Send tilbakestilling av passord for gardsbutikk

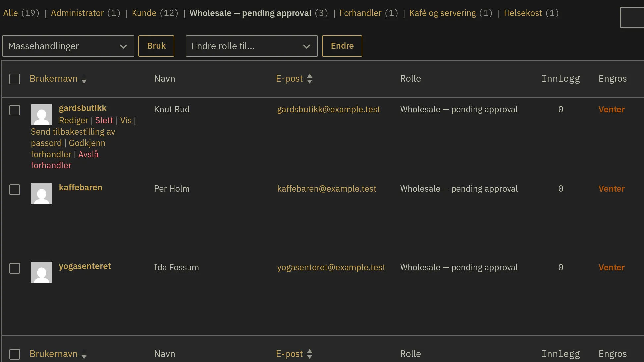(x=73, y=137)
